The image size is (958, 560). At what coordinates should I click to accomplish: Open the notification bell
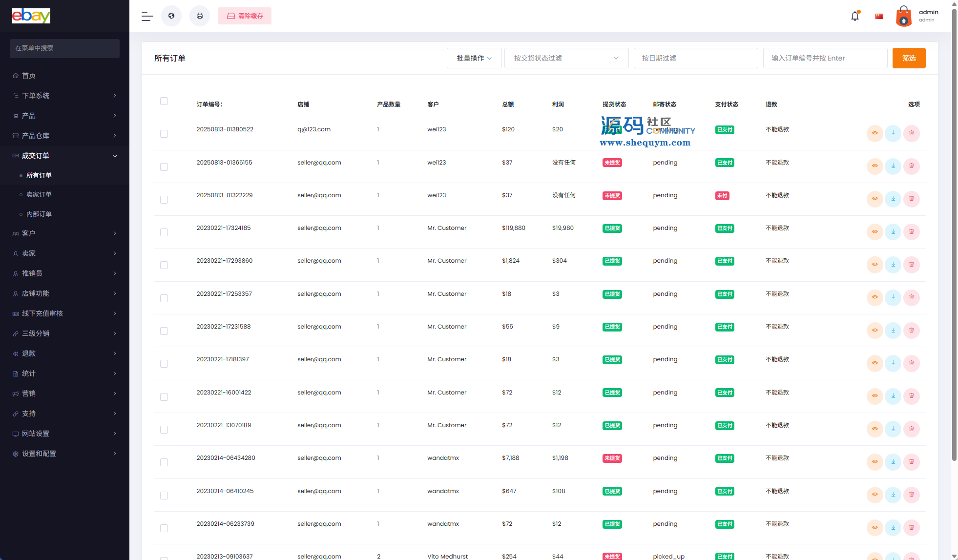[855, 16]
